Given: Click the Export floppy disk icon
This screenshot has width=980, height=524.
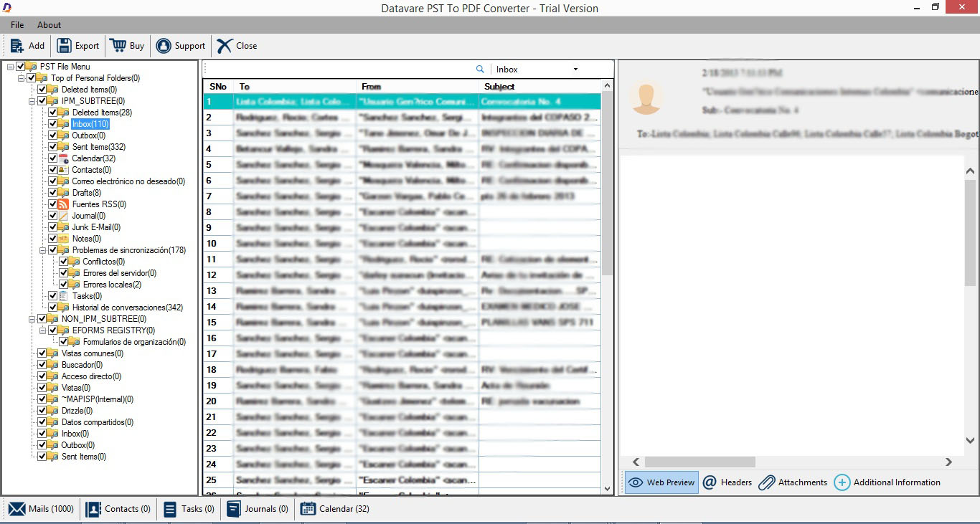Looking at the screenshot, I should pyautogui.click(x=64, y=45).
